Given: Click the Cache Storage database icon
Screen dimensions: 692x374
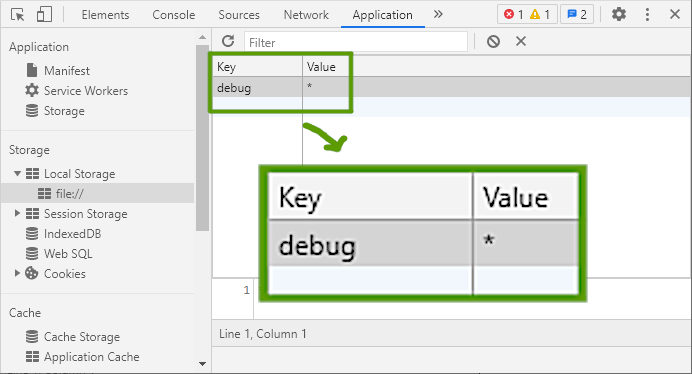Looking at the screenshot, I should 32,336.
